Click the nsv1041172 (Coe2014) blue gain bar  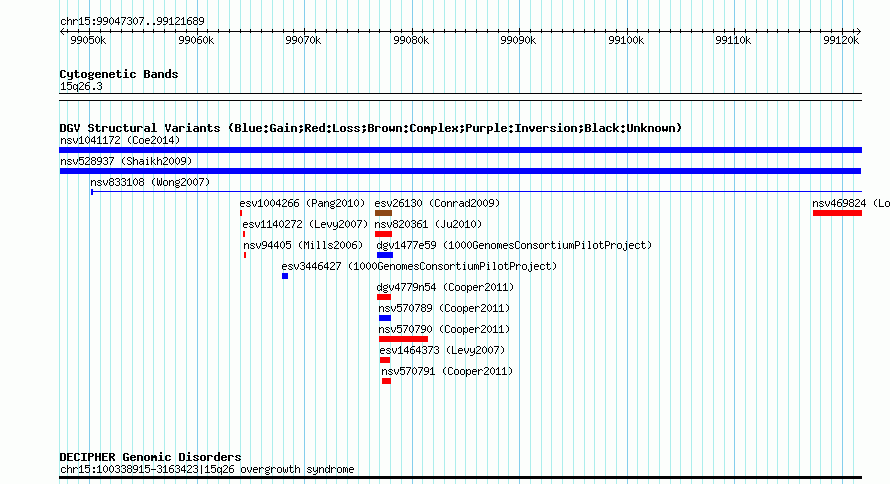pos(460,150)
